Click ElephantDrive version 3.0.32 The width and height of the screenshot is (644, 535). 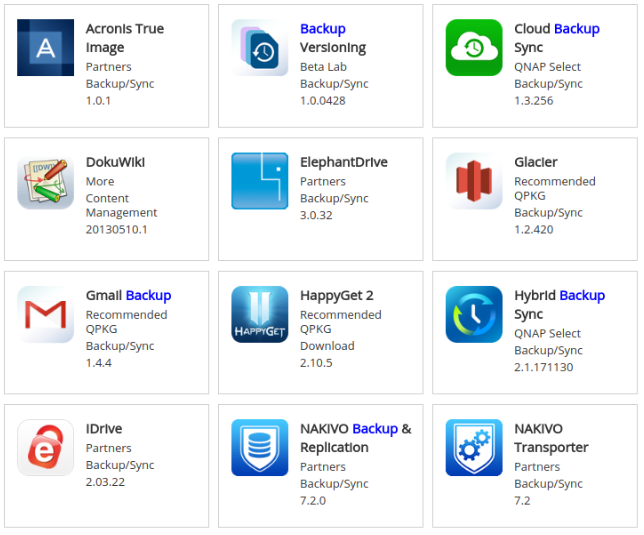pyautogui.click(x=316, y=215)
